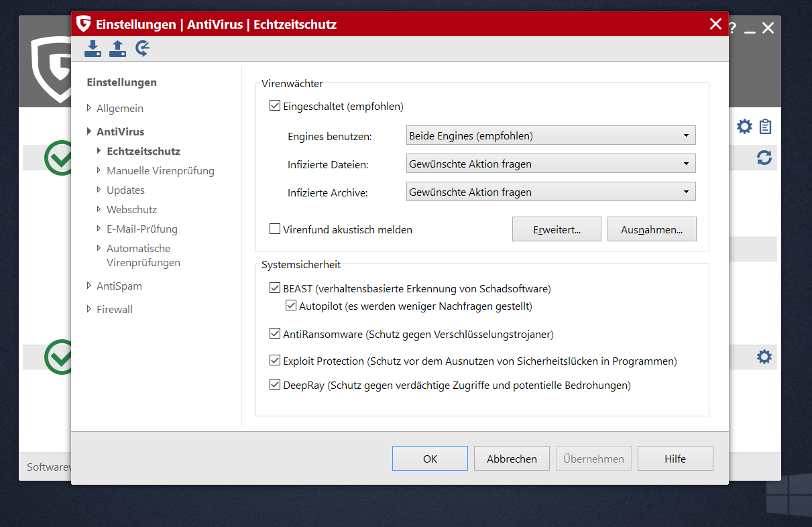Expand Allgemein tree arrow
The width and height of the screenshot is (812, 527).
tap(89, 108)
